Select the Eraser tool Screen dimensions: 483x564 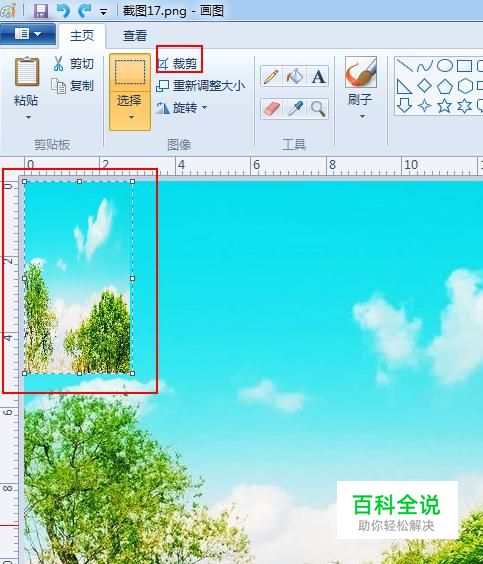[272, 109]
